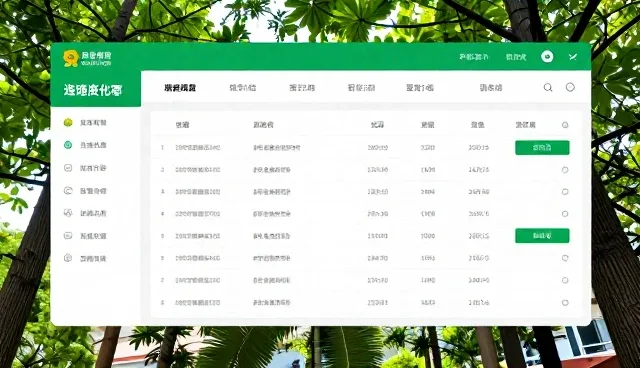
Task: Open the fourth sidebar item's label
Action: 93,191
